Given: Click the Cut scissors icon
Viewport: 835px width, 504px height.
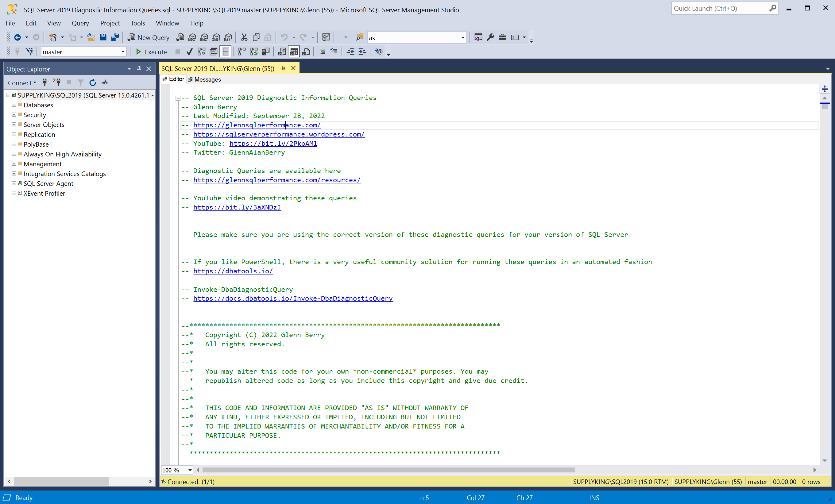Looking at the screenshot, I should pos(244,37).
